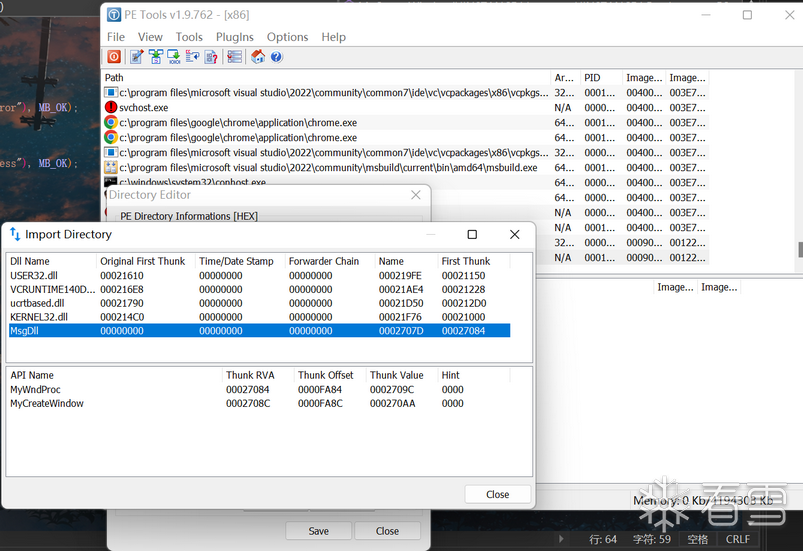The height and width of the screenshot is (551, 803).
Task: Click the blue help question-mark toolbar icon
Action: click(276, 57)
